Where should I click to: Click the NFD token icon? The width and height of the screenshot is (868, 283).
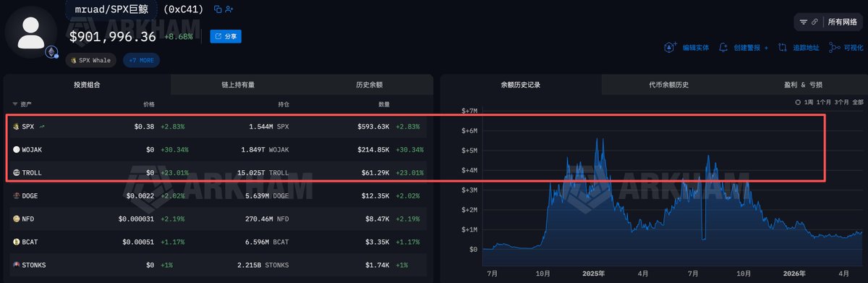(17, 219)
